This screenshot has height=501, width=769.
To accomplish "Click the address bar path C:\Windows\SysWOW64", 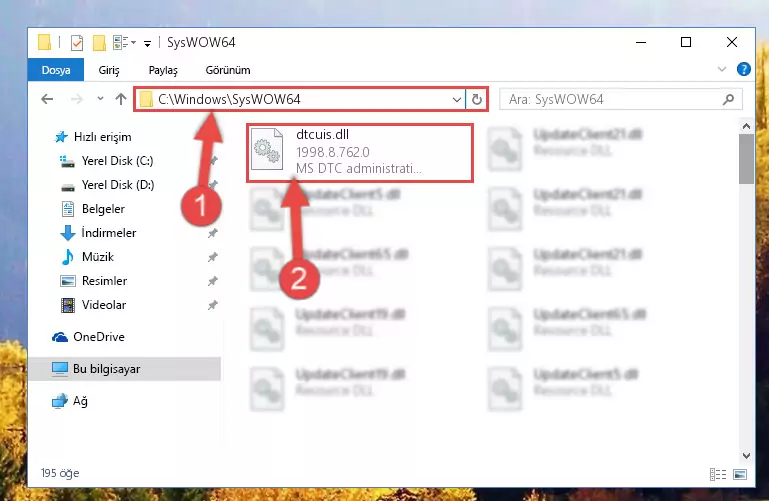I will click(x=229, y=100).
